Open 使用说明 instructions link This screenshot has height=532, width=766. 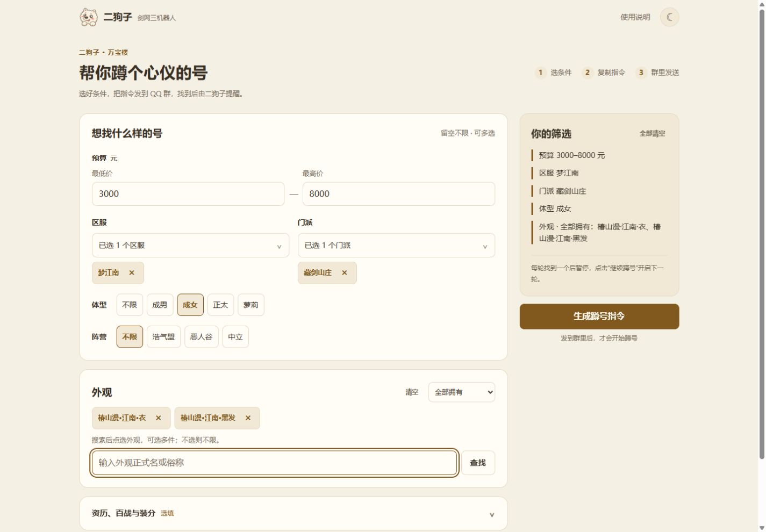[x=635, y=17]
